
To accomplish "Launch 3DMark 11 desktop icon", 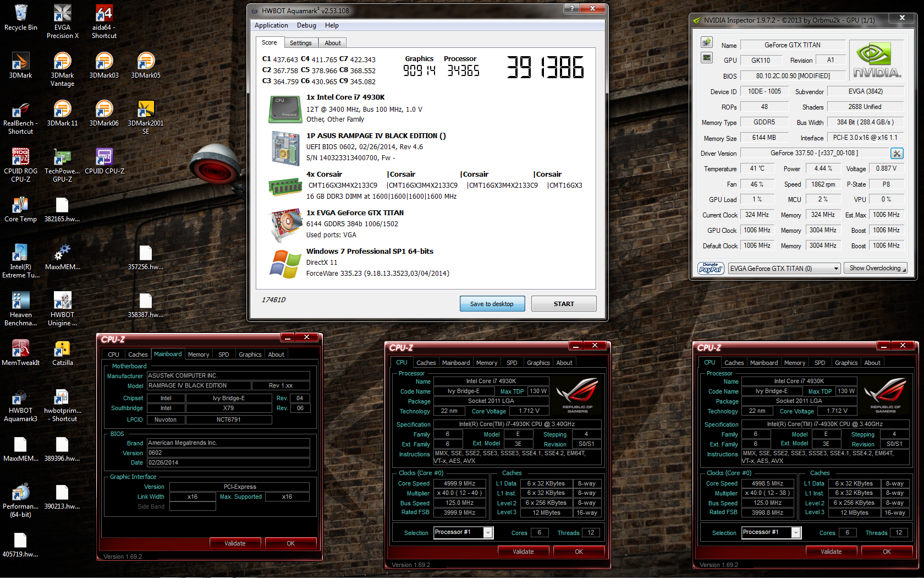I will pyautogui.click(x=63, y=113).
